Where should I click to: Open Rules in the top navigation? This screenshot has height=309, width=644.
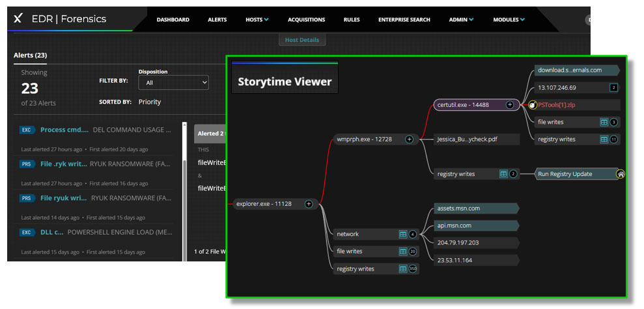coord(352,20)
